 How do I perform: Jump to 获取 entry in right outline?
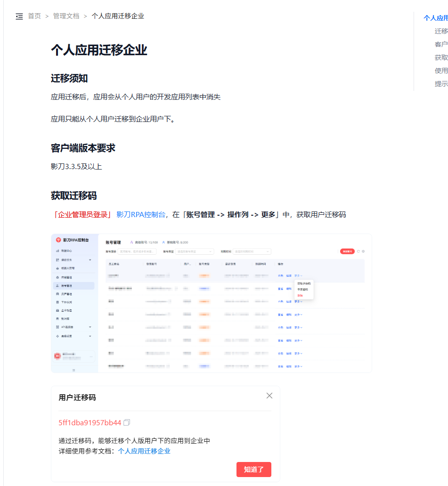[441, 57]
